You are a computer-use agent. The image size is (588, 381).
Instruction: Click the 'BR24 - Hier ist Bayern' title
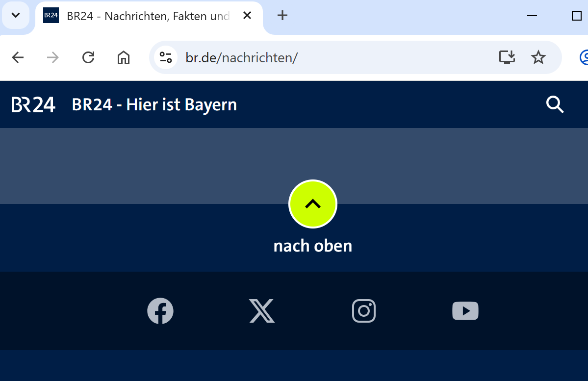coord(154,104)
